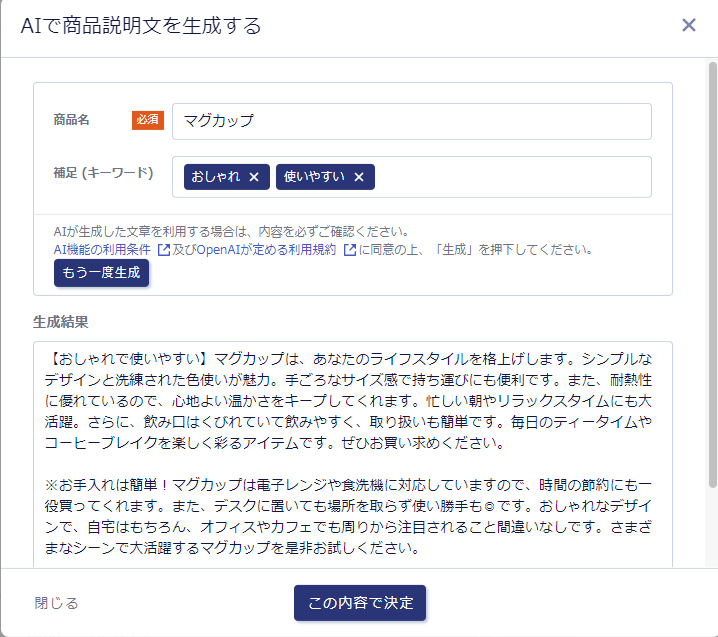
Task: Open the AI機能の利用条件 link
Action: click(102, 250)
